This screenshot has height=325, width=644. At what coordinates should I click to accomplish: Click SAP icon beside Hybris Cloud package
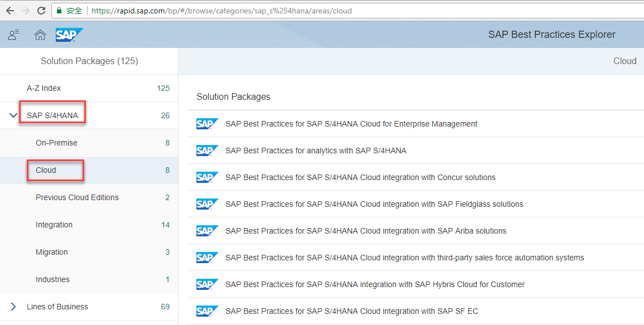coord(208,284)
